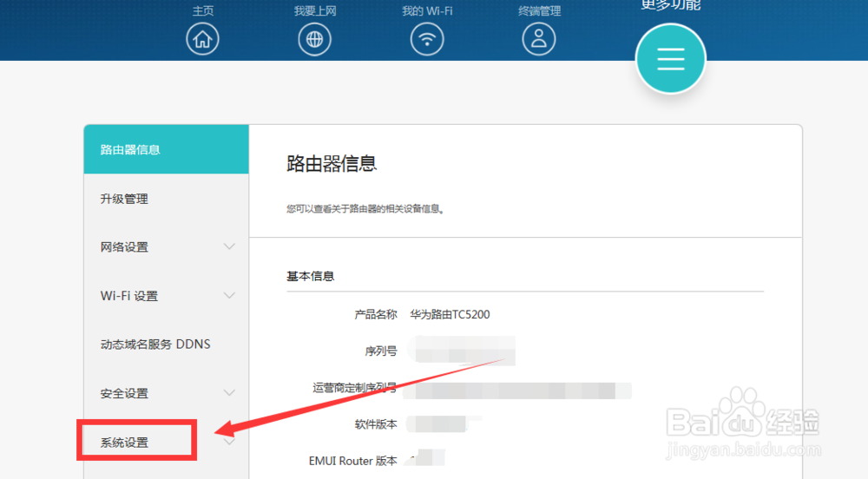Open the 系统设置 sidebar section
The image size is (868, 479).
[166, 442]
